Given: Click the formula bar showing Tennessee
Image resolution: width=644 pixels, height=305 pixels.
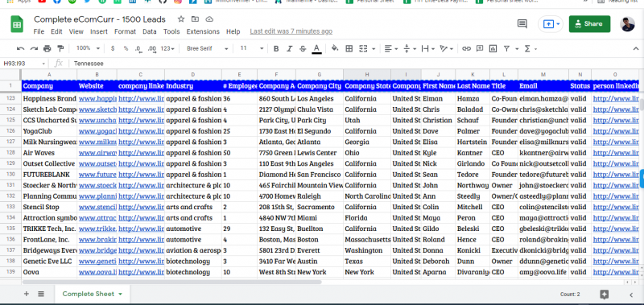Looking at the screenshot, I should 353,64.
